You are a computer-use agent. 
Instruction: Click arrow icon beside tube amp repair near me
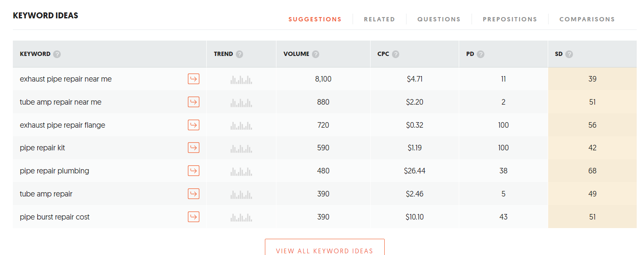193,102
